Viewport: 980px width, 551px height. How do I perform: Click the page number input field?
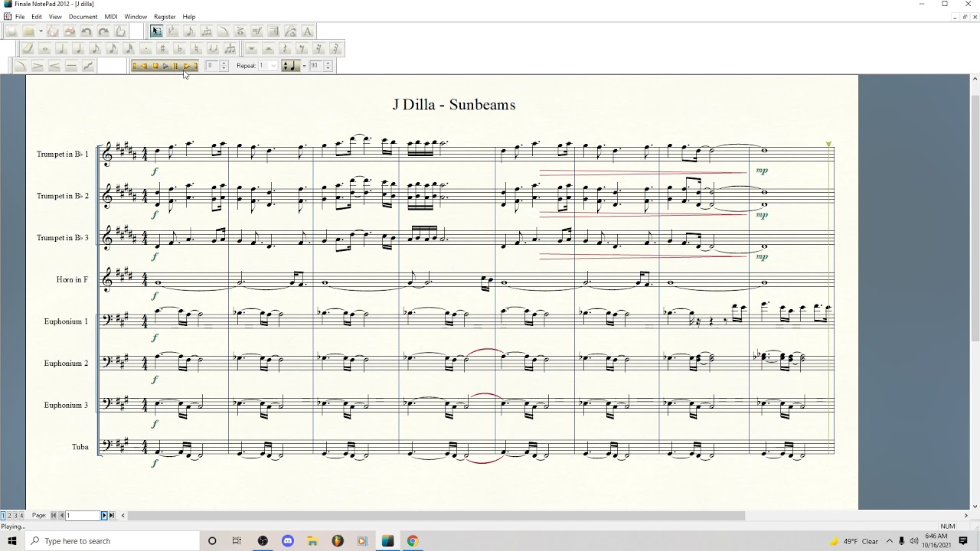83,516
